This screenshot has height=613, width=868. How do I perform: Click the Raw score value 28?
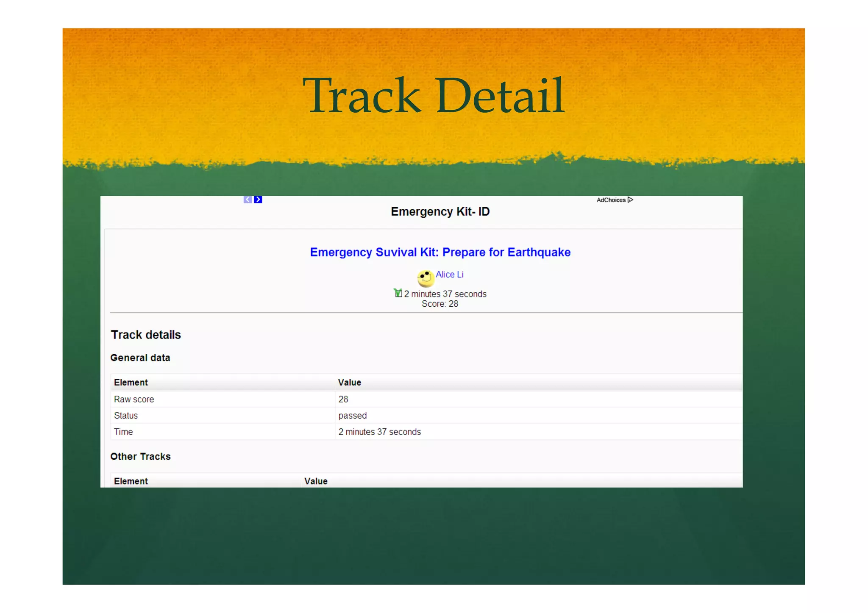click(343, 399)
